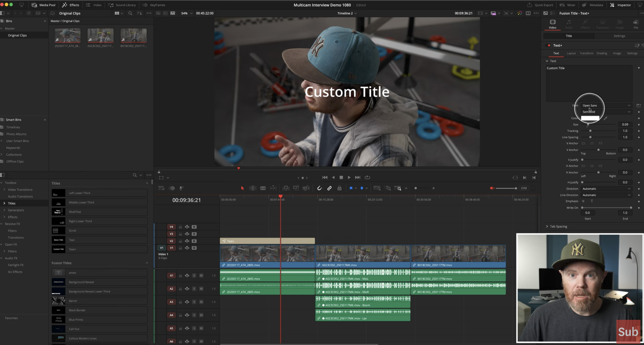Viewport: 644px width, 345px height.
Task: Zoom in the timeline with plus icon
Action: 433,188
